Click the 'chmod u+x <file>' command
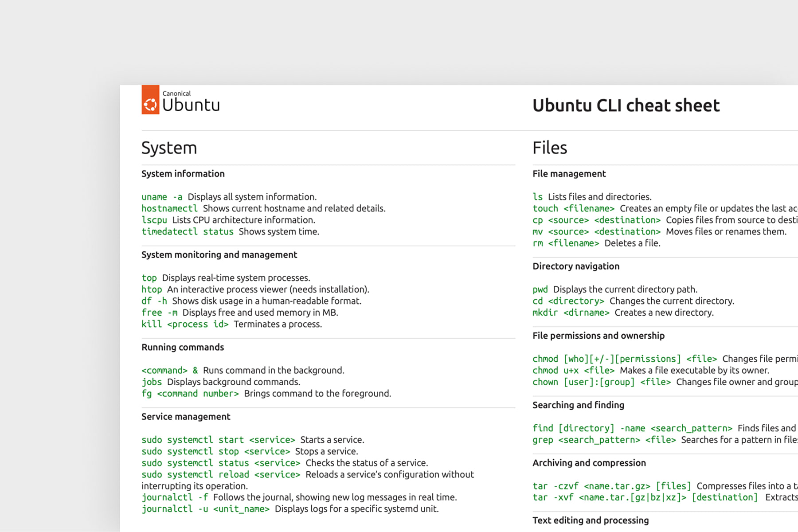Screen dimensions: 798x532 [574, 370]
